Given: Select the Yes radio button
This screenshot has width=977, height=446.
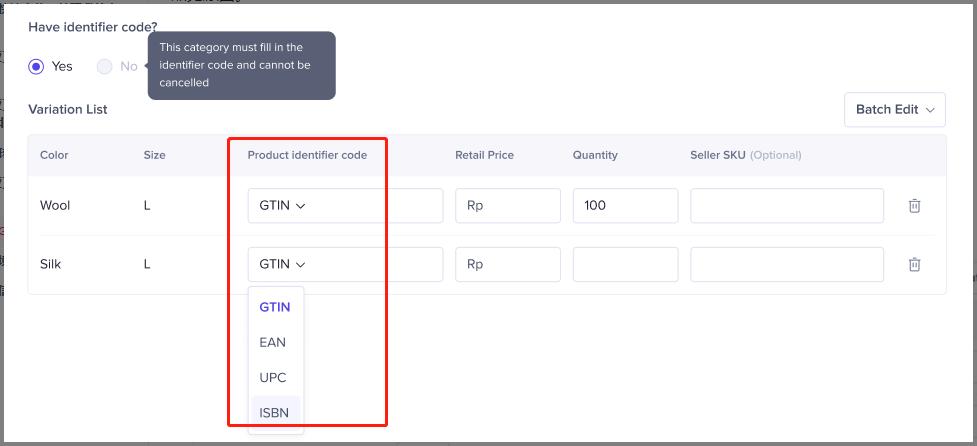Looking at the screenshot, I should tap(37, 66).
